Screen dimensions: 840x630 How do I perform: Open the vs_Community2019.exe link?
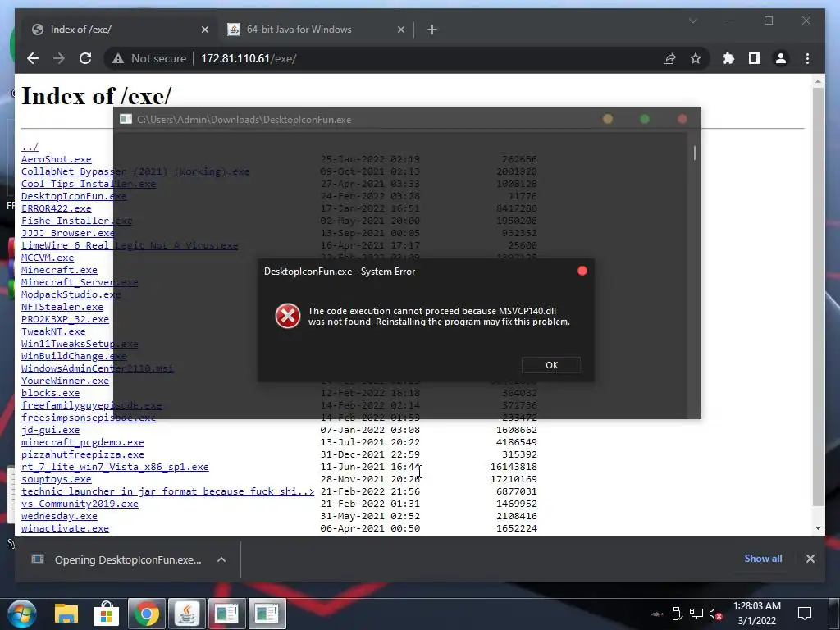pos(80,504)
